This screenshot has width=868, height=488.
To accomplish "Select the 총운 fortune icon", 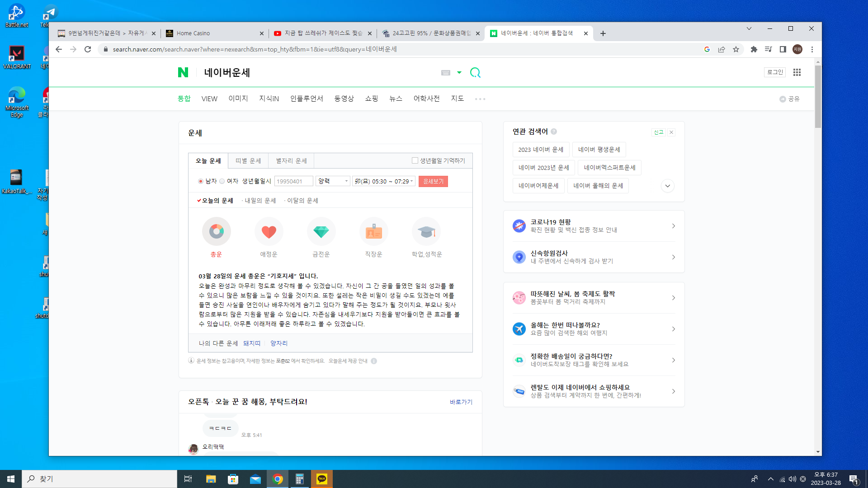I will pyautogui.click(x=216, y=231).
